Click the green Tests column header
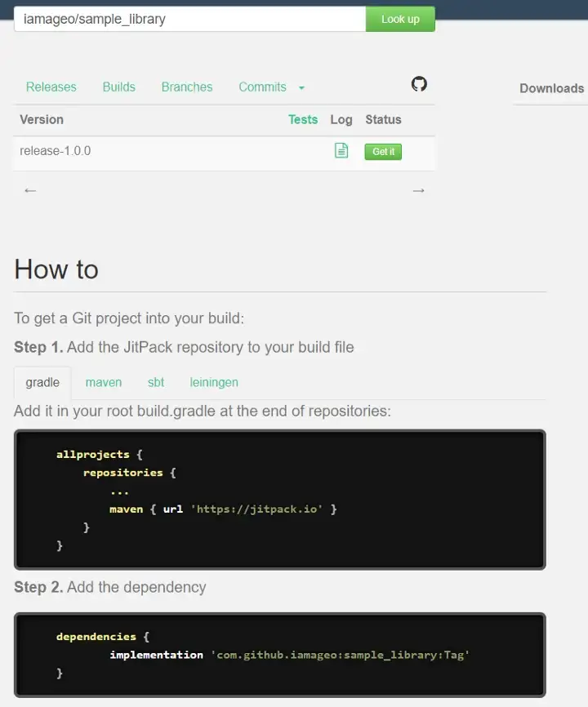The width and height of the screenshot is (588, 707). click(303, 119)
